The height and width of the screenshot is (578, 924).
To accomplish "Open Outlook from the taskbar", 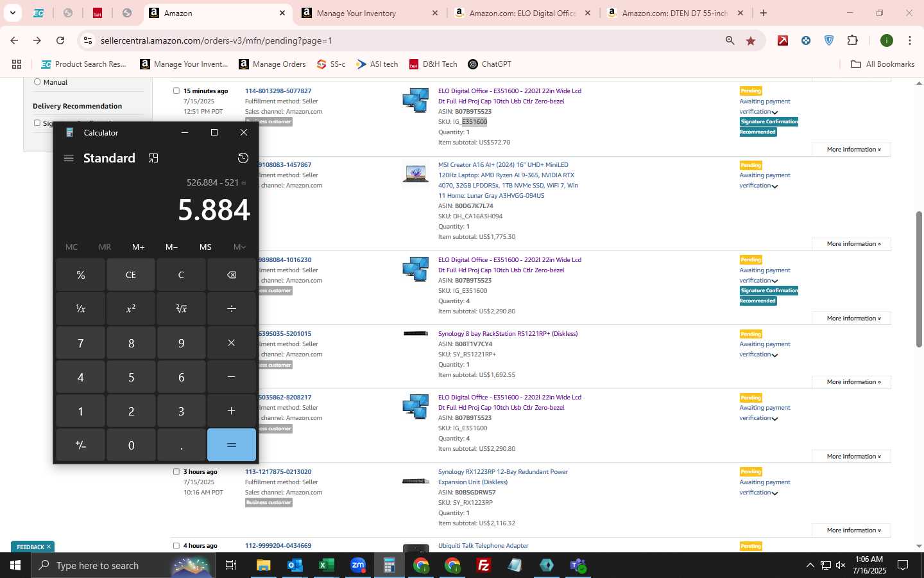I will pos(295,565).
